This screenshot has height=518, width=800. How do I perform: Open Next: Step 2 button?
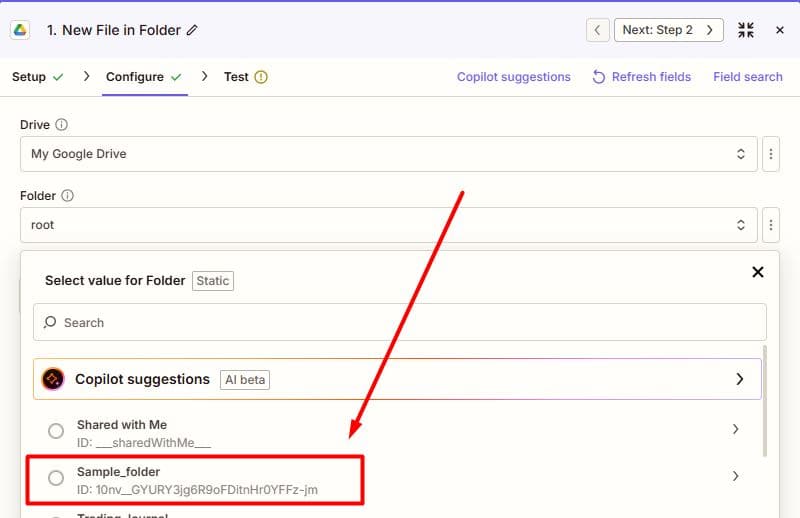(668, 30)
